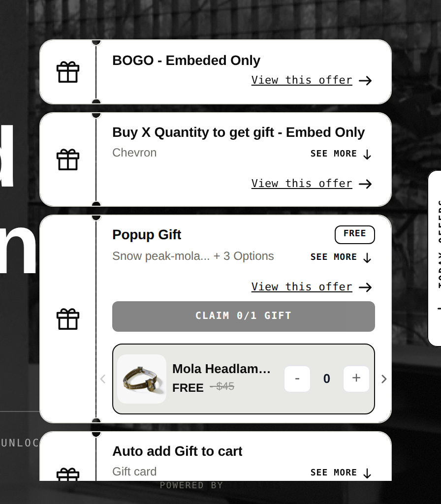
Task: Click the Popup Gift card gift icon
Action: [68, 319]
